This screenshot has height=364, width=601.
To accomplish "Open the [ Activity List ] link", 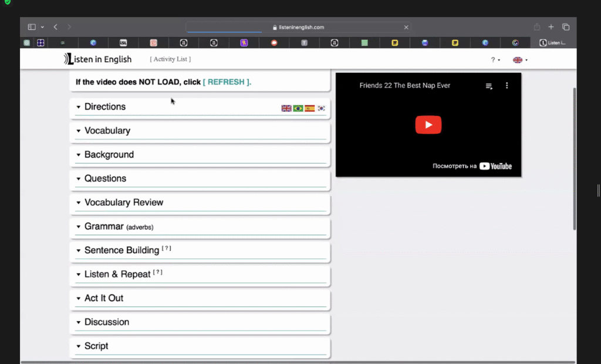I will tap(170, 59).
